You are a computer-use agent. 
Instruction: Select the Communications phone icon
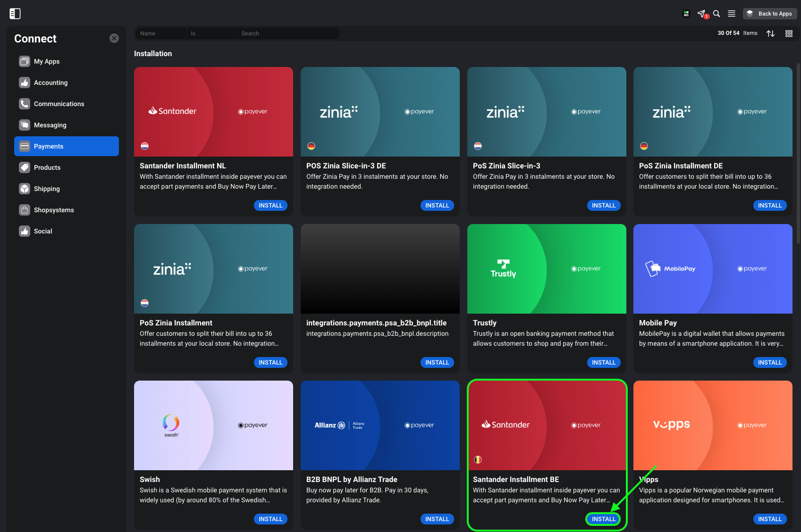[25, 104]
